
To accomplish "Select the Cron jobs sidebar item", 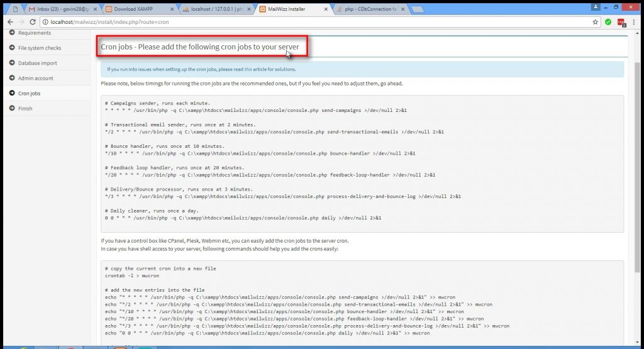I will pyautogui.click(x=29, y=94).
